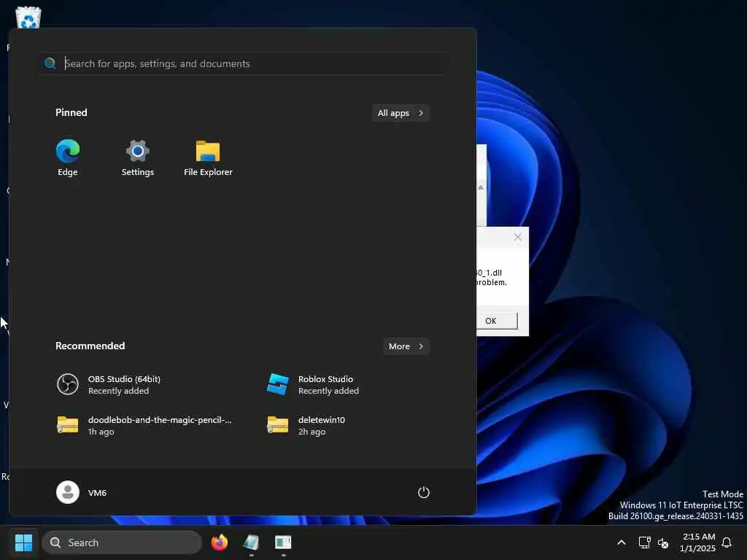Image resolution: width=747 pixels, height=560 pixels.
Task: Open the VM6 user account menu
Action: (82, 492)
